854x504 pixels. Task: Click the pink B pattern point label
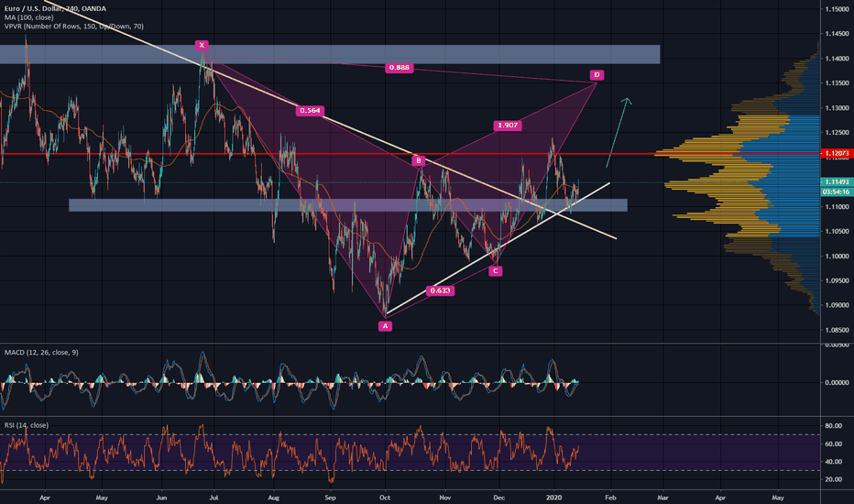pyautogui.click(x=418, y=161)
